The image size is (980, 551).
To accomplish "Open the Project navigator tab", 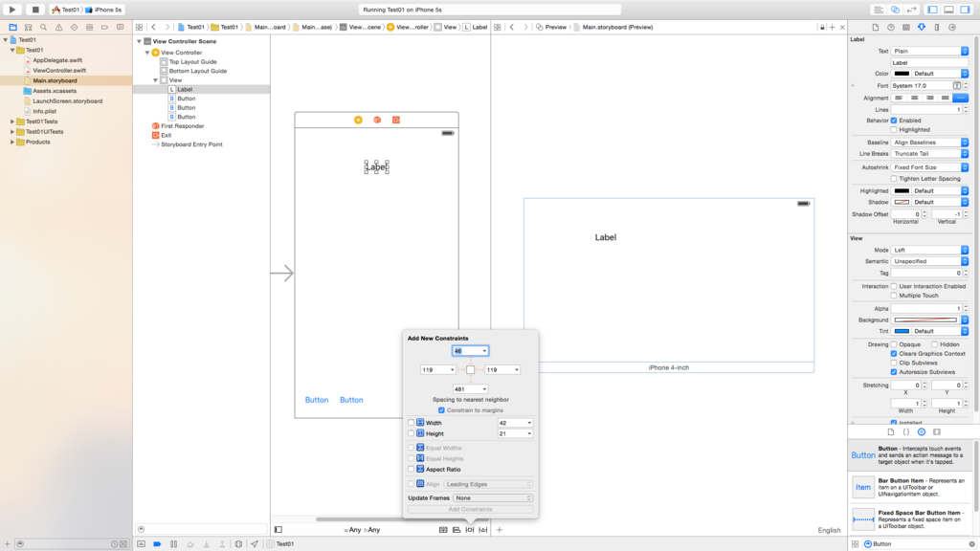I will click(12, 27).
